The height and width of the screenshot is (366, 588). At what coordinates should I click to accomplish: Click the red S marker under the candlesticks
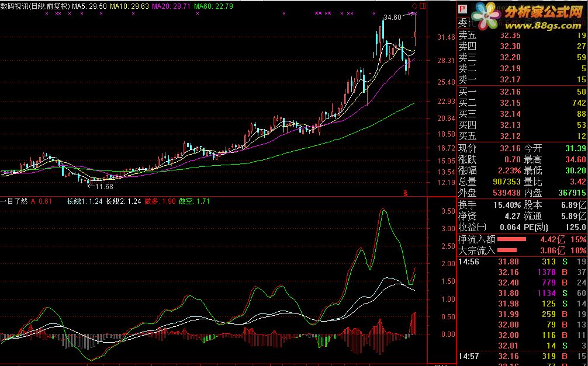pyautogui.click(x=406, y=193)
